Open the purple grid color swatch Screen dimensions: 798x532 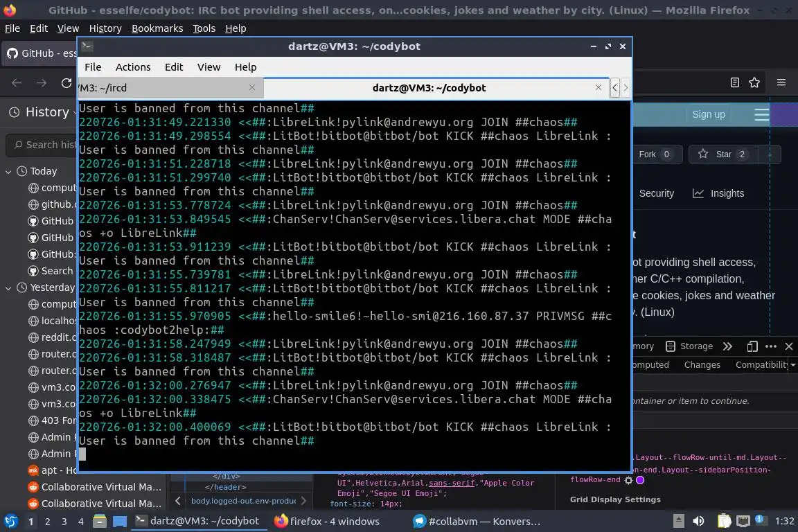(x=640, y=479)
